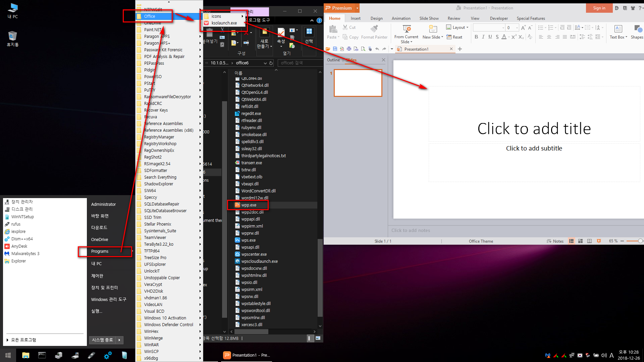Click Format Painter brush icon
This screenshot has height=362, width=644.
coord(374,28)
